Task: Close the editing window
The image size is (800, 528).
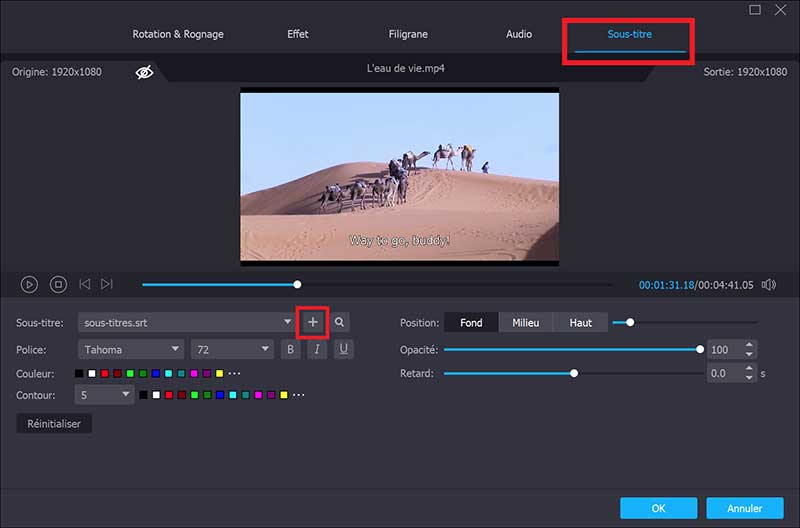Action: [x=781, y=10]
